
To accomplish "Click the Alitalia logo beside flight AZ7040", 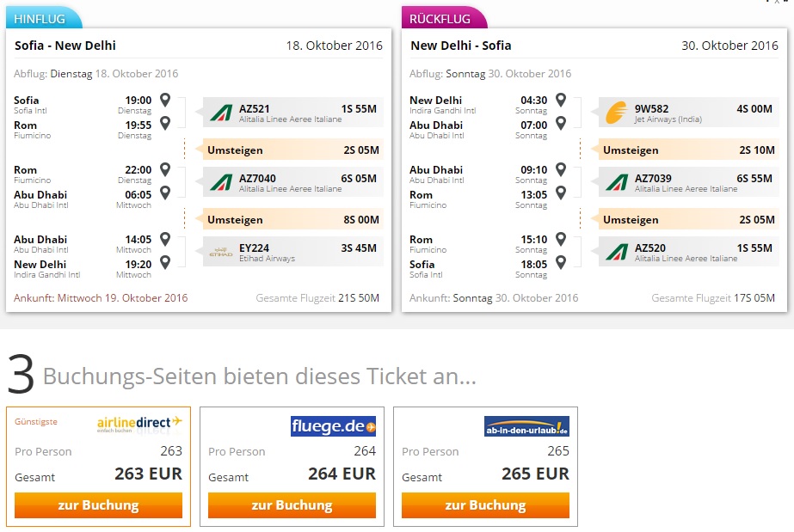I will click(221, 182).
